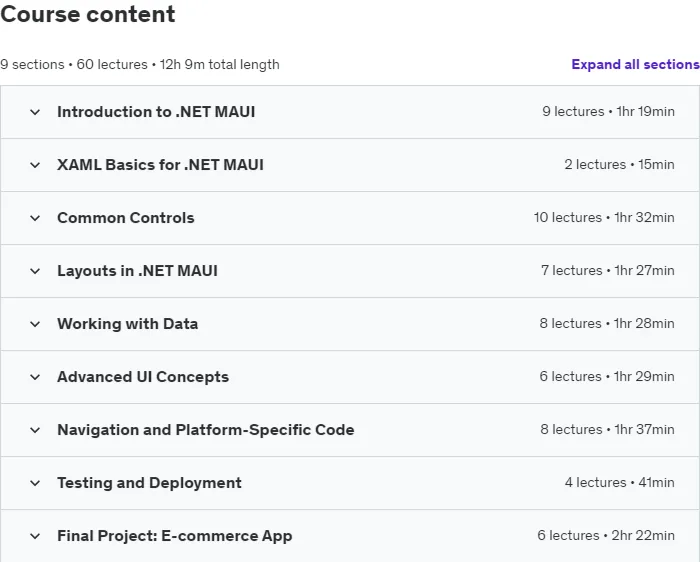Select the Layouts in .NET MAUI title
This screenshot has height=562, width=700.
pos(138,271)
